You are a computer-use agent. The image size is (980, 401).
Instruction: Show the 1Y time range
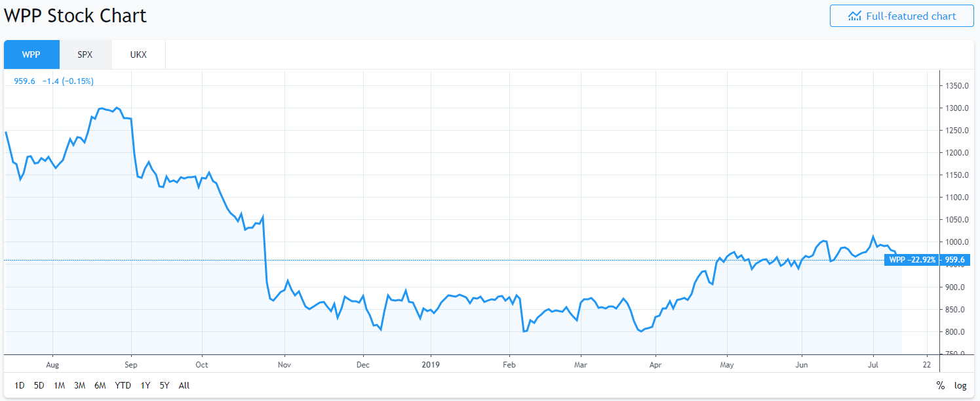(x=146, y=385)
